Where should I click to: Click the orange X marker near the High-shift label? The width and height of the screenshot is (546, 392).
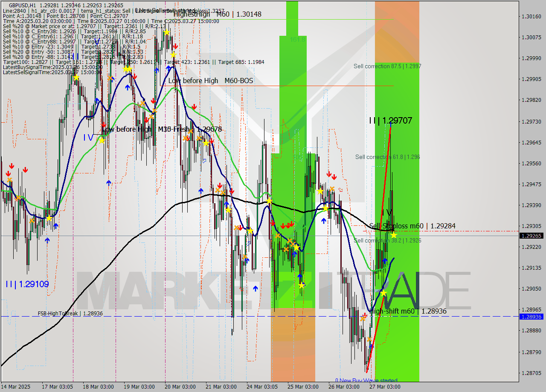[x=363, y=318]
